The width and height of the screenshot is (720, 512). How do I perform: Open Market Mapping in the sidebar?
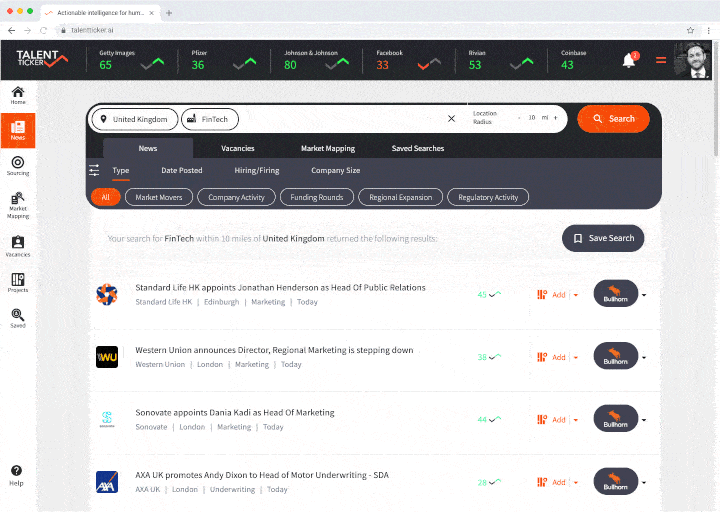18,205
